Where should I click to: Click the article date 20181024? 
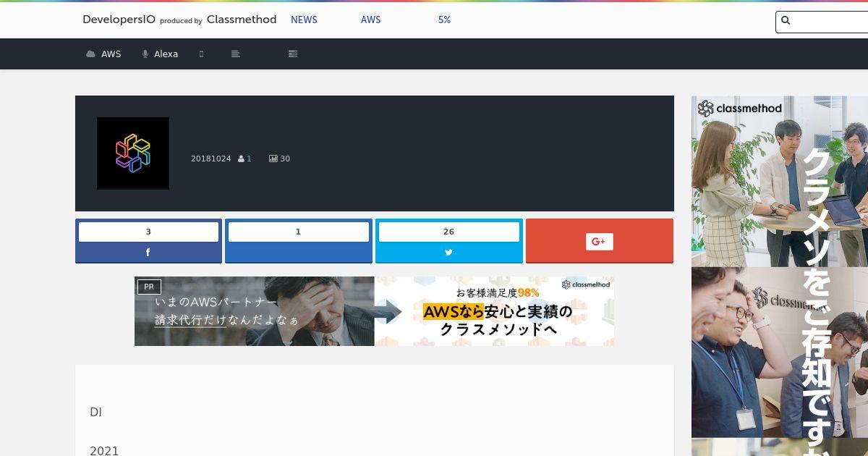210,159
